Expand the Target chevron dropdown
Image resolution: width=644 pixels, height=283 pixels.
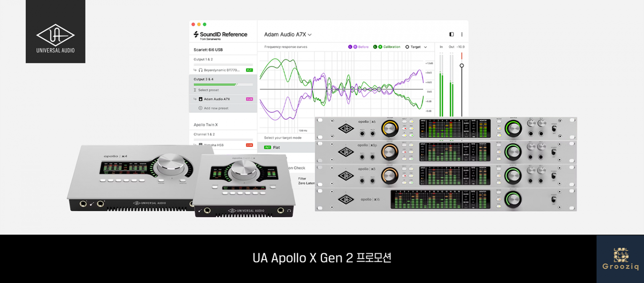[425, 47]
